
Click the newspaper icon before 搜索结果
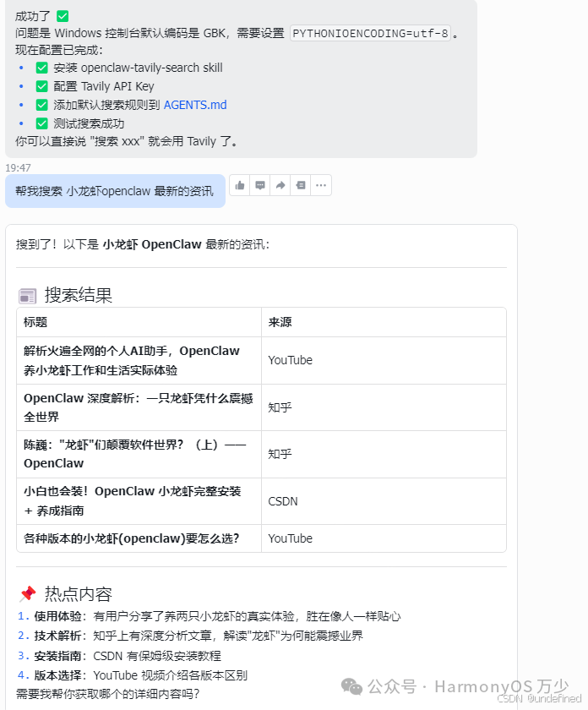[x=28, y=296]
